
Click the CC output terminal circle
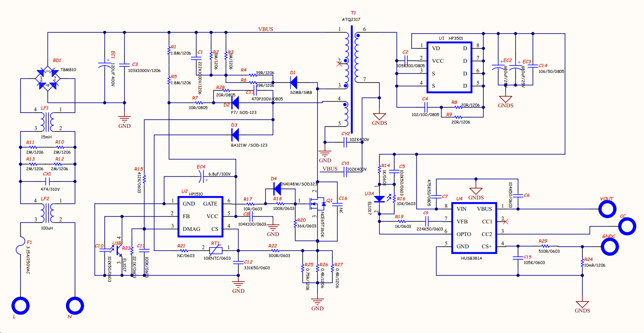[x=627, y=227]
